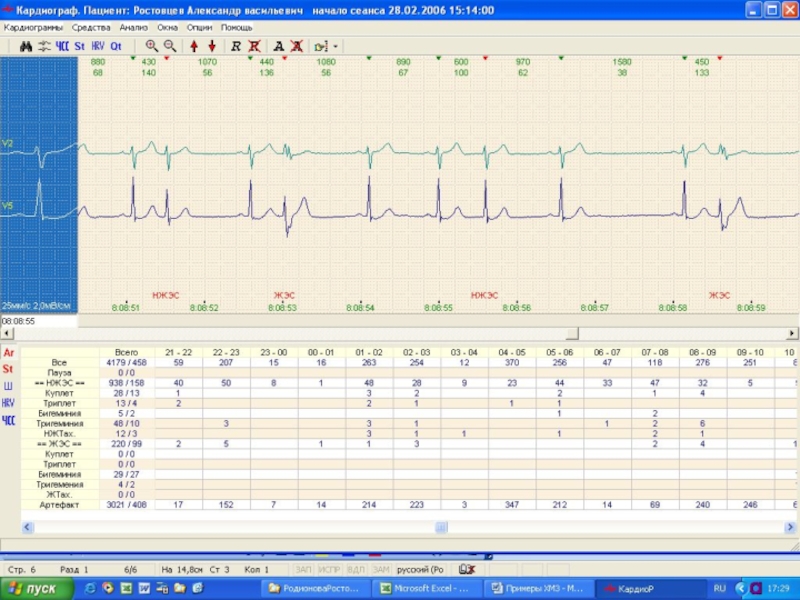The width and height of the screenshot is (800, 600).
Task: Click the cardiogram scrollbar right arrow
Action: coord(791,333)
